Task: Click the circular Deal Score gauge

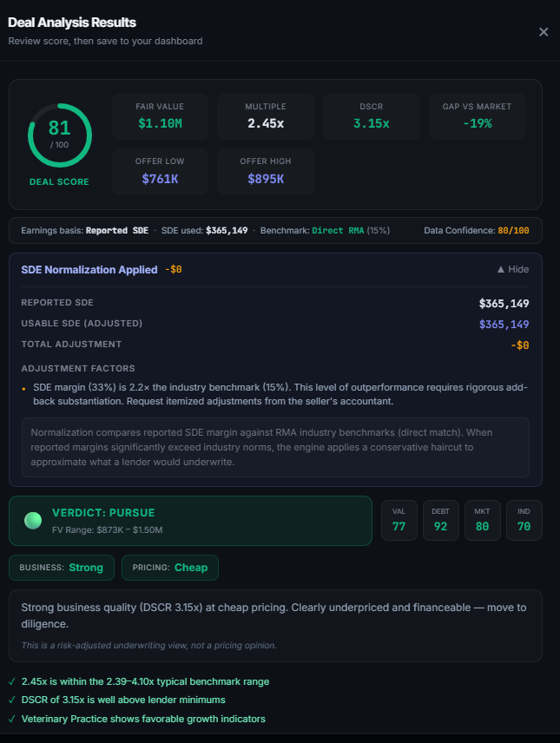Action: [x=59, y=135]
